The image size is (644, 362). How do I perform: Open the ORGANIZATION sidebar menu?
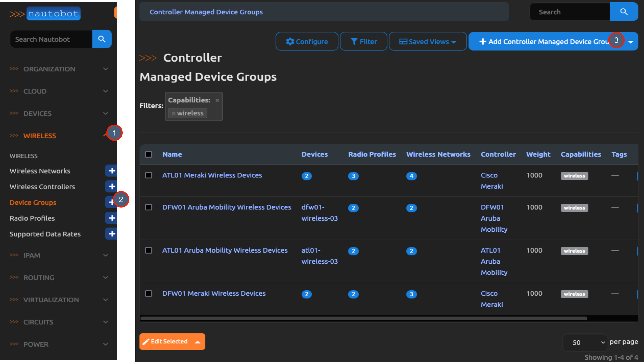coord(49,69)
